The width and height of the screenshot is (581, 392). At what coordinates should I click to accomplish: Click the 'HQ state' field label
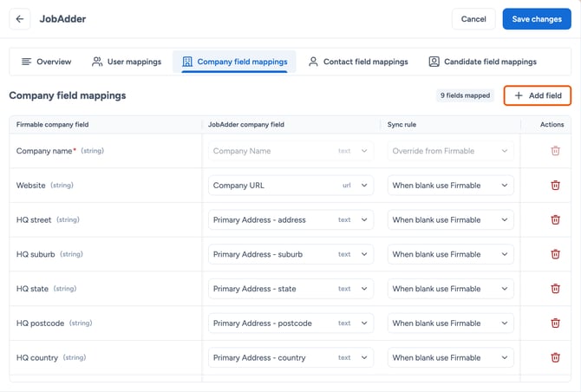click(32, 289)
